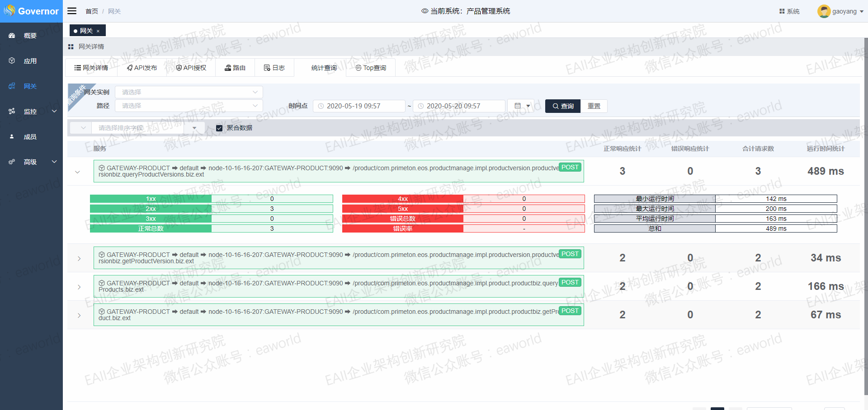868x410 pixels.
Task: Click the 系统 grid icon in header
Action: [782, 11]
